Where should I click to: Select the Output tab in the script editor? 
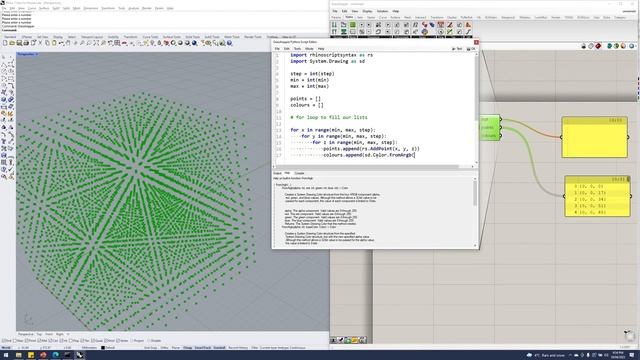(277, 173)
